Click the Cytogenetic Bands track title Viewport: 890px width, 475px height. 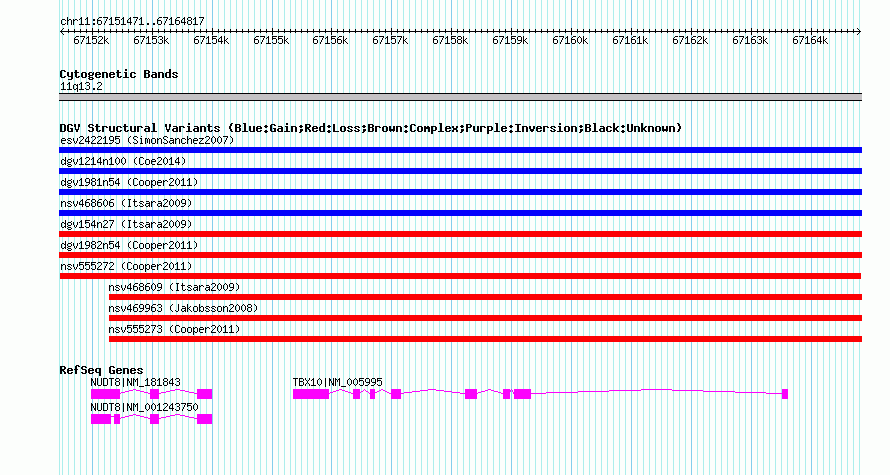[119, 74]
